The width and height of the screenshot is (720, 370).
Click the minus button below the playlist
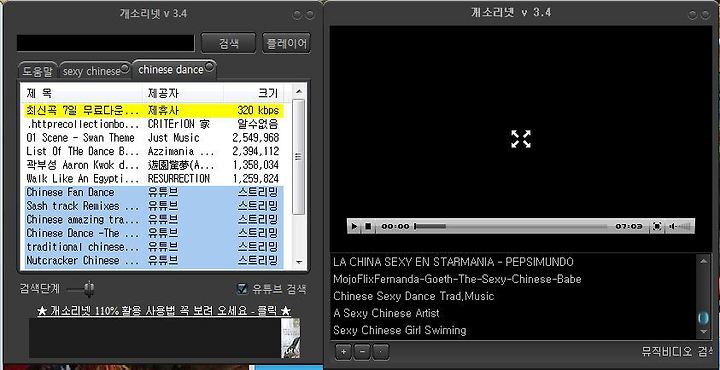click(x=362, y=352)
